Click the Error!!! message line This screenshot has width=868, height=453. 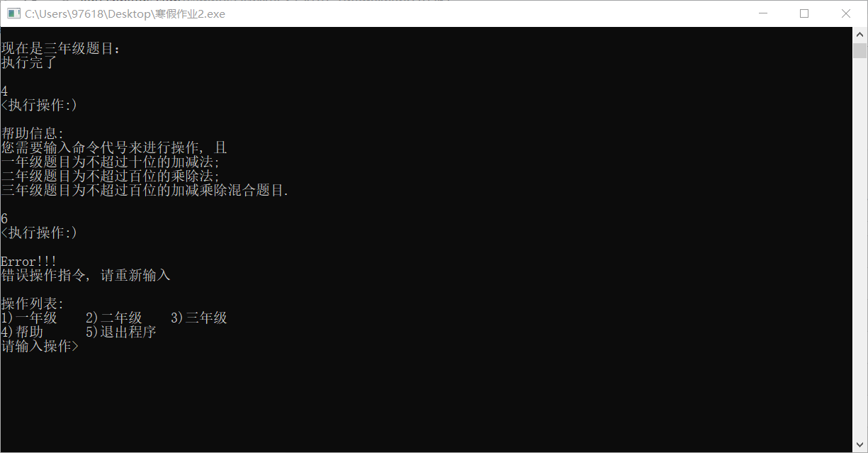(29, 262)
